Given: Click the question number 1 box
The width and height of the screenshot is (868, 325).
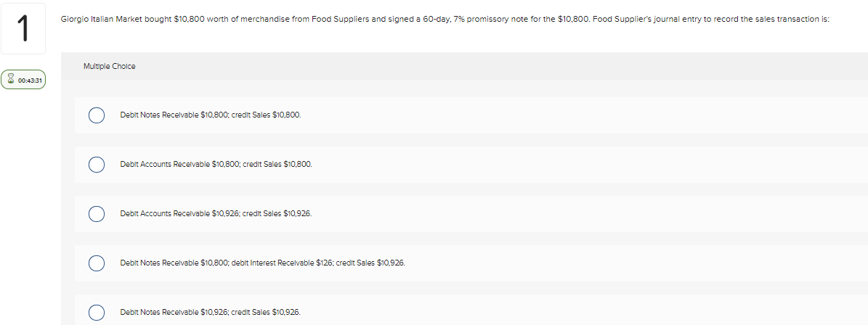Looking at the screenshot, I should pos(23,29).
